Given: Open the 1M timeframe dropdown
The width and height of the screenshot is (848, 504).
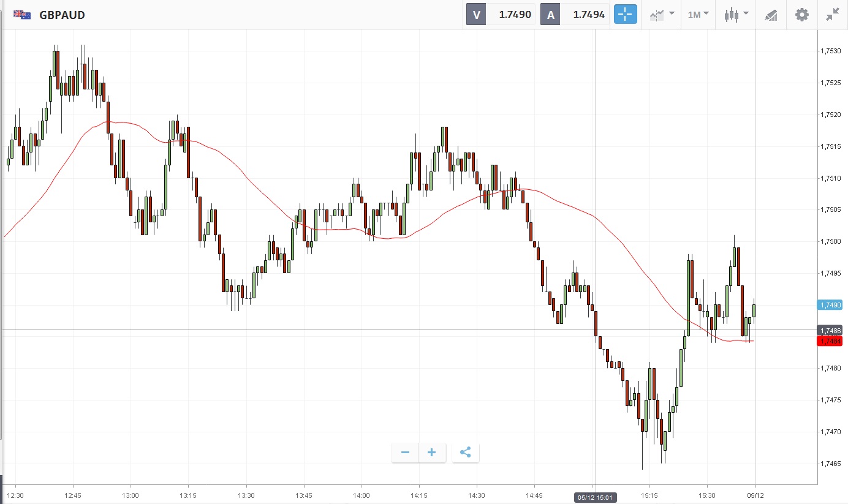Looking at the screenshot, I should tap(698, 15).
